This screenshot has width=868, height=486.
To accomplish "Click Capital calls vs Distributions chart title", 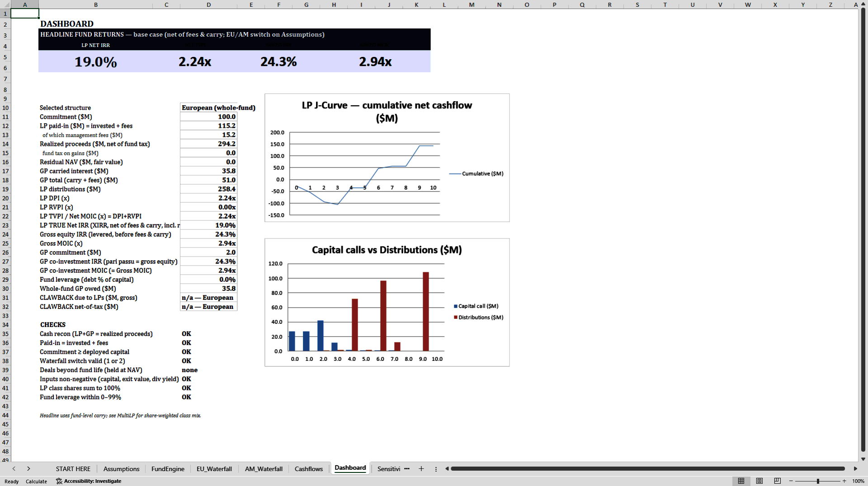I will (x=387, y=250).
